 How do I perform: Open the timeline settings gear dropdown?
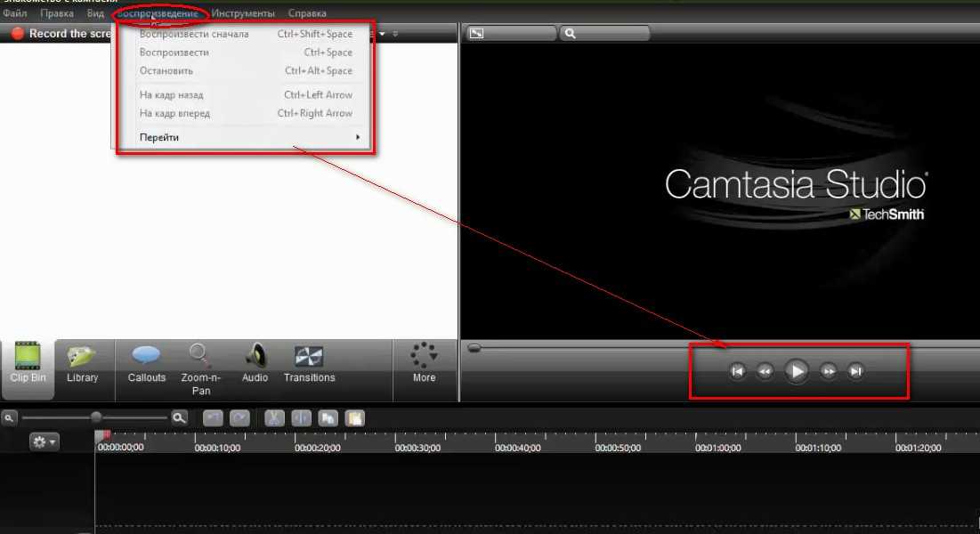(44, 441)
